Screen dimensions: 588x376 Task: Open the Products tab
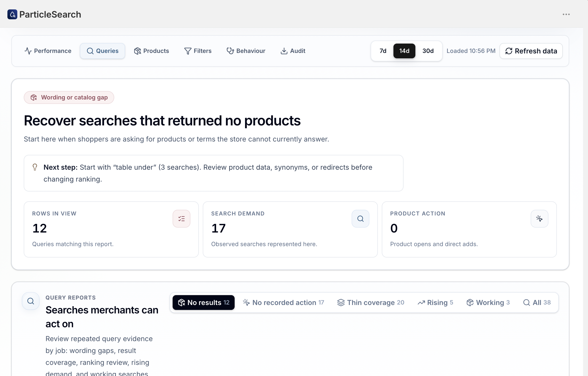(x=151, y=51)
